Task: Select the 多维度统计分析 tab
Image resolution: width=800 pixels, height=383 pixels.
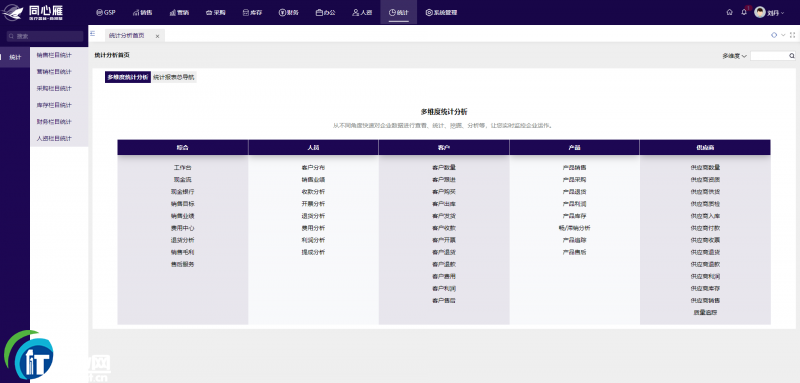Action: coord(128,78)
